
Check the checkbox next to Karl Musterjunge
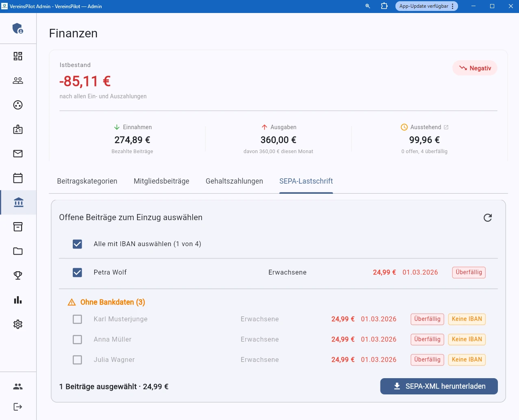(x=77, y=319)
